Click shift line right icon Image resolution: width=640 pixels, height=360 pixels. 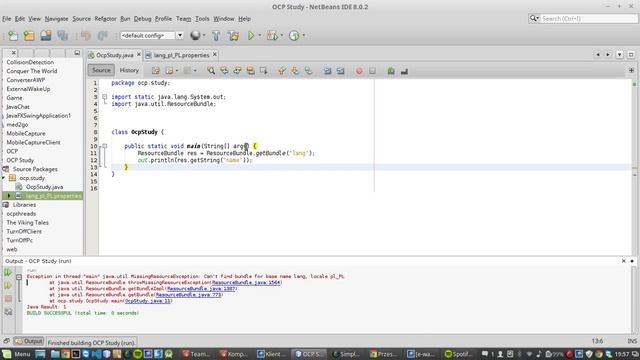[x=340, y=71]
